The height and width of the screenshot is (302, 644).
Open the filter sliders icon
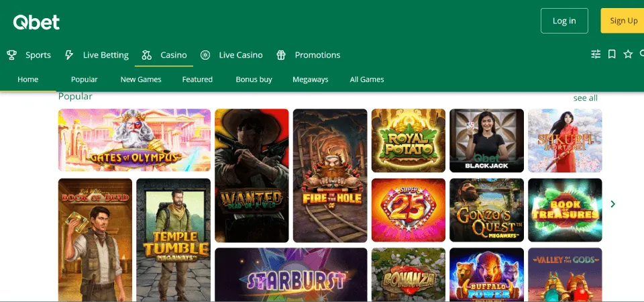coord(596,54)
